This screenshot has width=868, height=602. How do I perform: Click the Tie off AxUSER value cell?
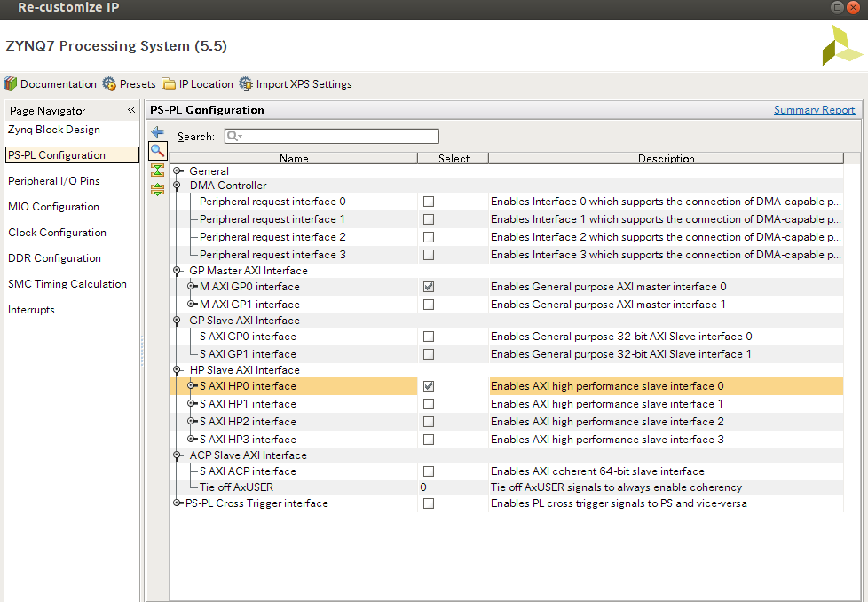[x=454, y=487]
